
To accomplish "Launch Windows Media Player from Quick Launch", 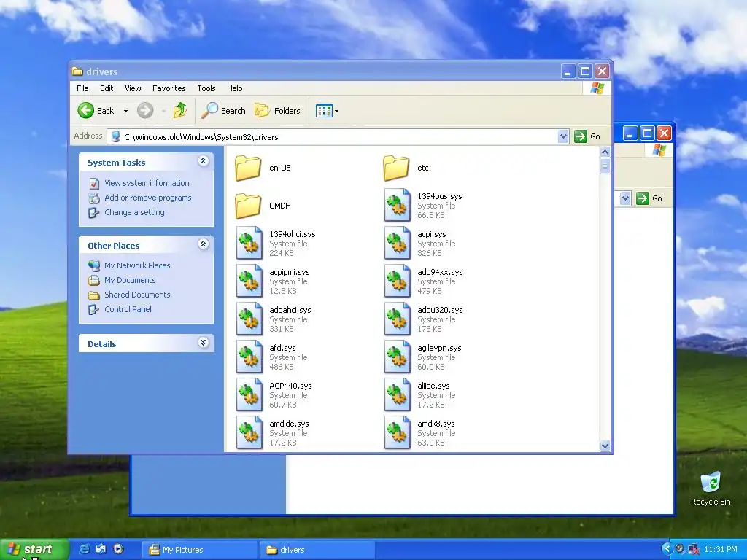I will point(118,549).
